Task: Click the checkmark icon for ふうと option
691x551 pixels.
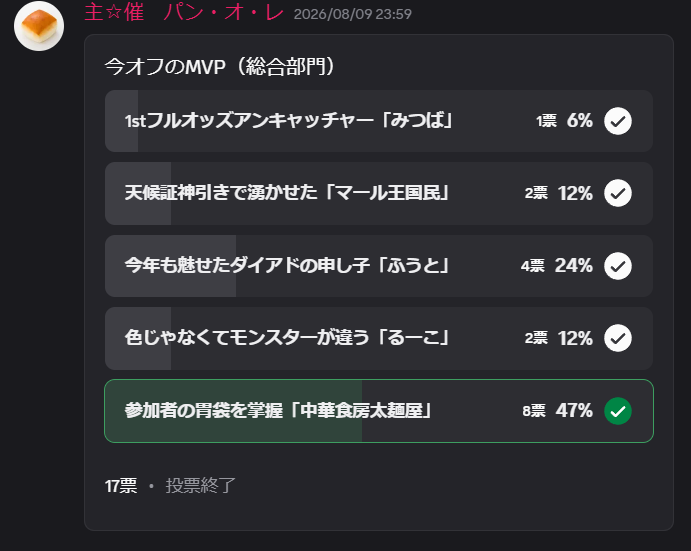Action: tap(618, 266)
